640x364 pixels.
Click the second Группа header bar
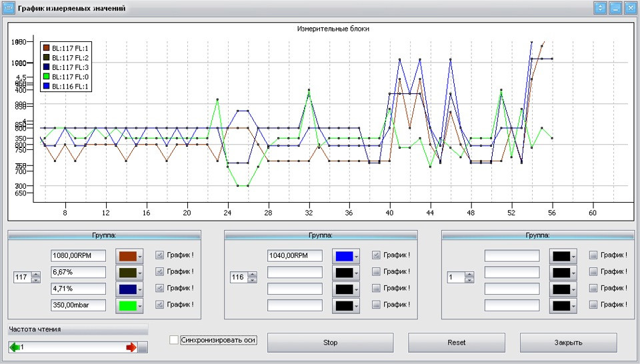tap(321, 235)
